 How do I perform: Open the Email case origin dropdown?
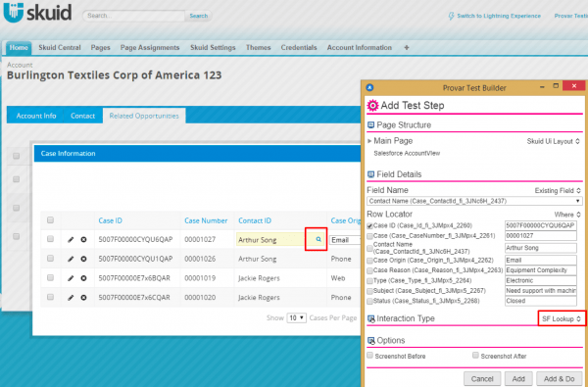[x=345, y=240]
